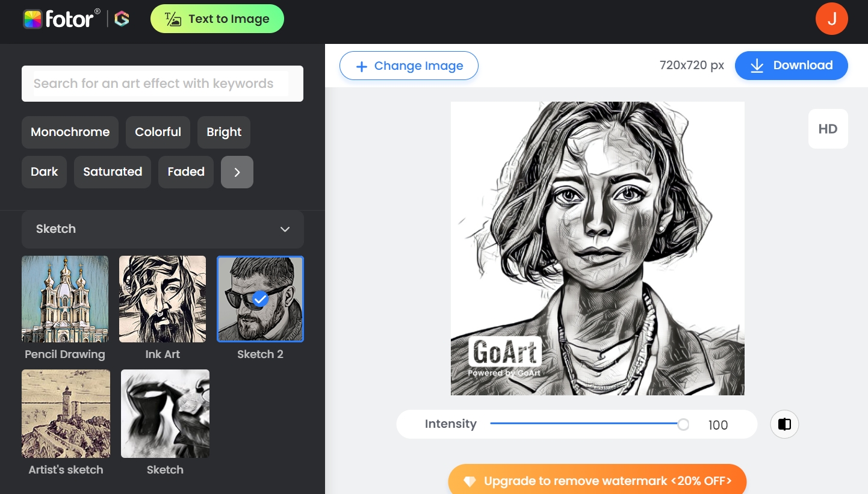Image resolution: width=868 pixels, height=494 pixels.
Task: Click the Intensity slider handle
Action: click(x=683, y=424)
